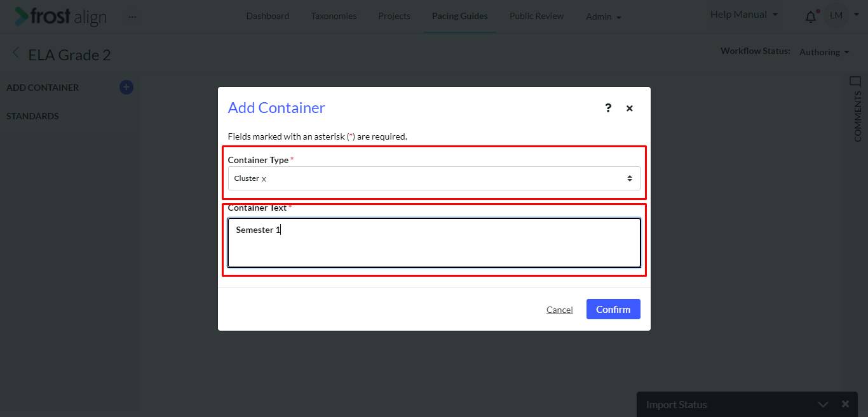The width and height of the screenshot is (868, 417).
Task: Collapse the Import Status panel chevron
Action: (x=823, y=404)
